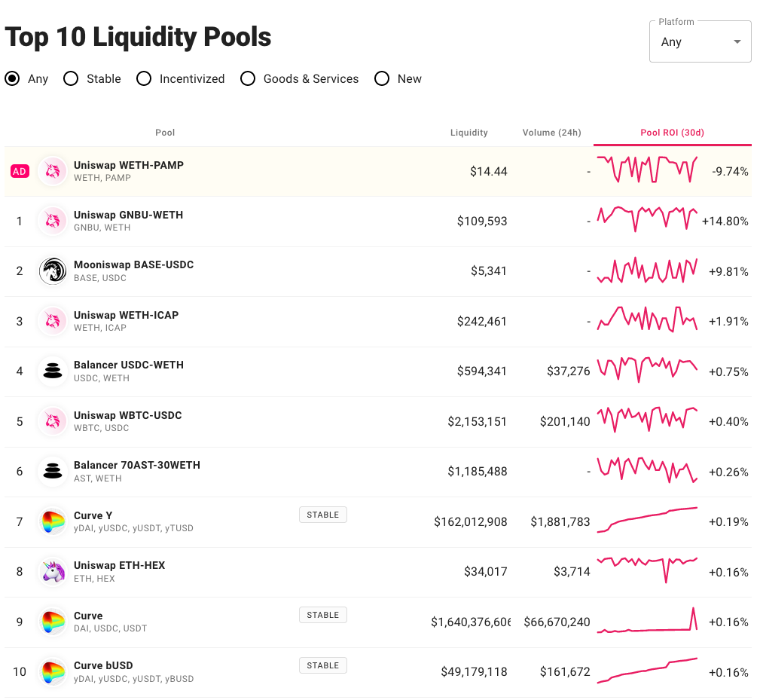Click the $201,140 volume value
Screen dimensions: 760x700
(565, 421)
